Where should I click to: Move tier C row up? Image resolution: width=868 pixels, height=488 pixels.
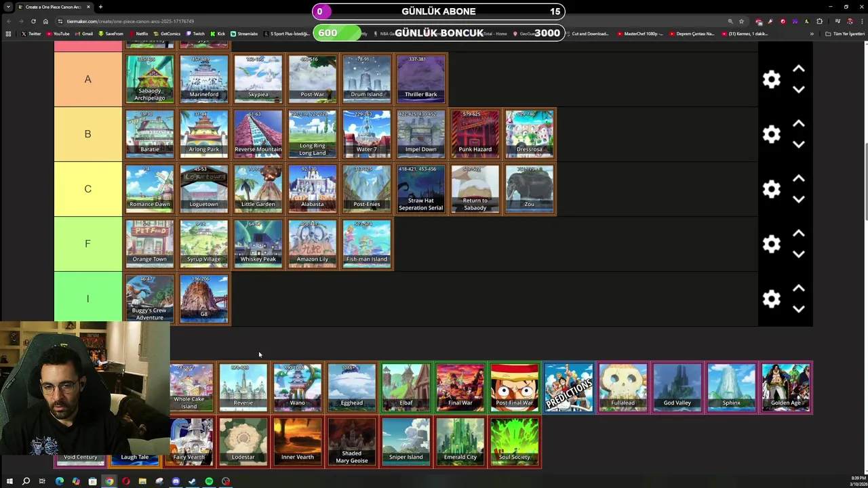tap(799, 179)
